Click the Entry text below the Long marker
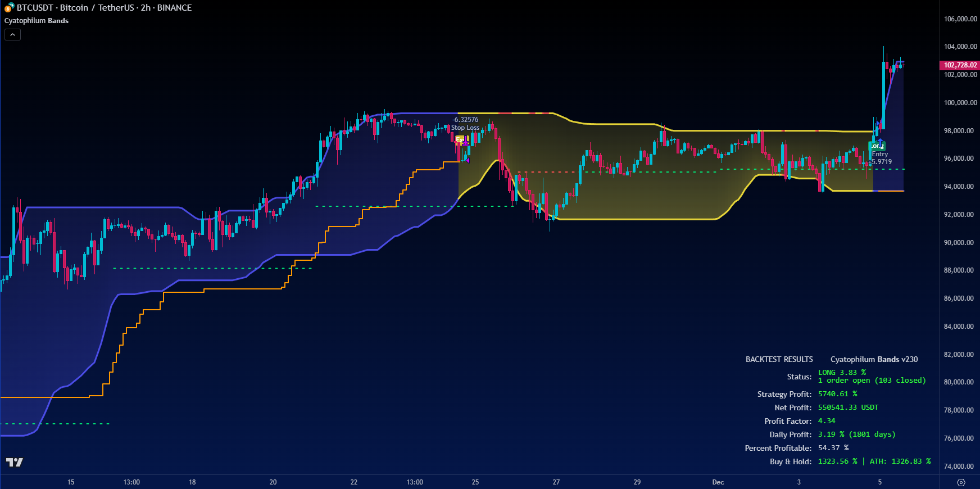Screen dimensions: 980x489 880,154
